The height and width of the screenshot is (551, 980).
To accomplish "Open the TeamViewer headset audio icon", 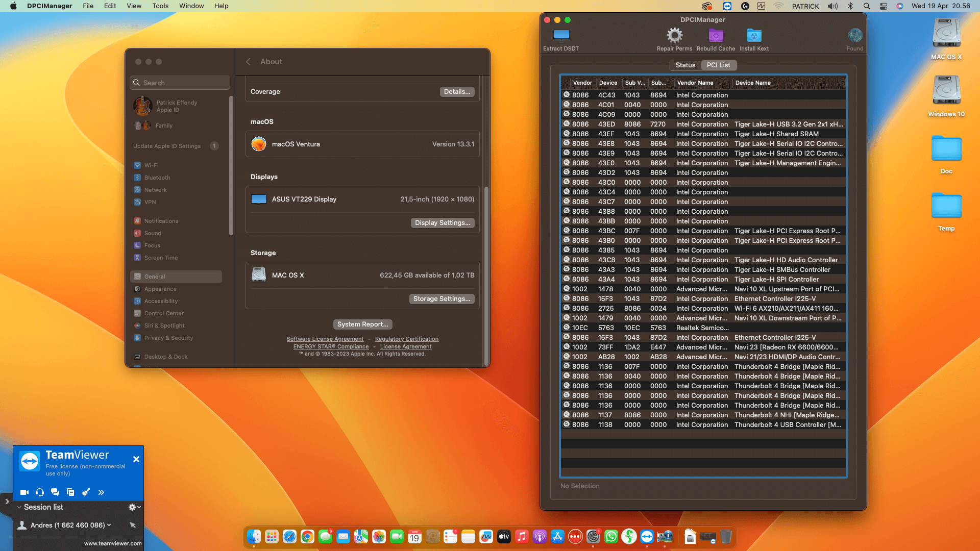I will (40, 492).
